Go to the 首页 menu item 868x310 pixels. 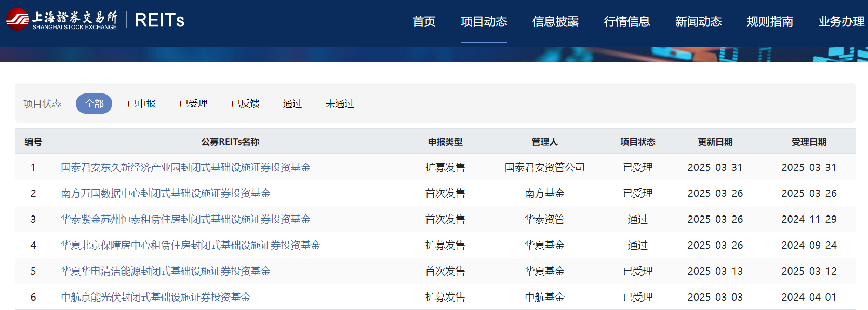[424, 21]
